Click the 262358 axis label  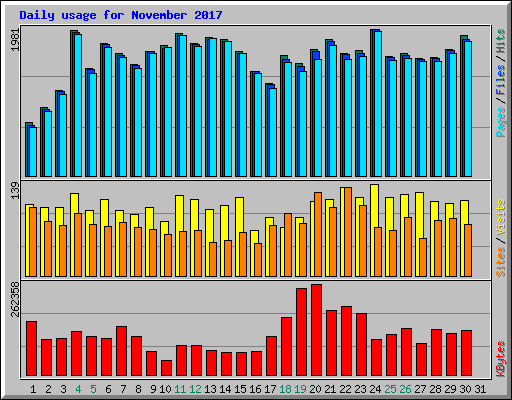tap(15, 299)
